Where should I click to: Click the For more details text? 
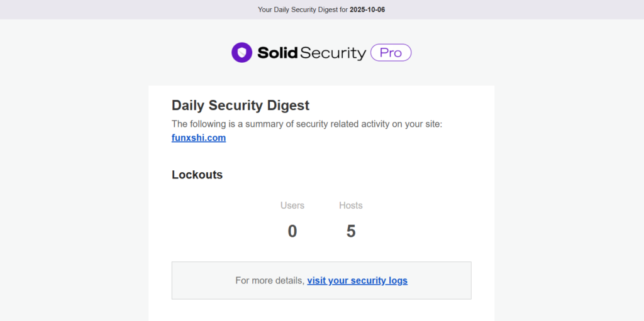point(270,281)
